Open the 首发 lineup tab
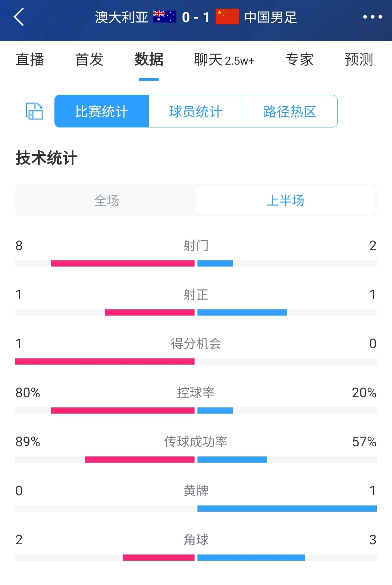The width and height of the screenshot is (392, 585). [89, 60]
